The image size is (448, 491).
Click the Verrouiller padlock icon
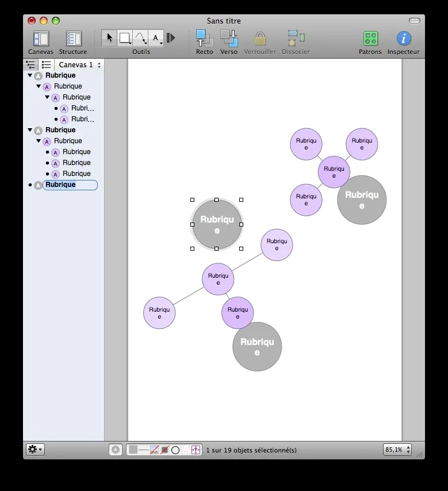tap(260, 39)
